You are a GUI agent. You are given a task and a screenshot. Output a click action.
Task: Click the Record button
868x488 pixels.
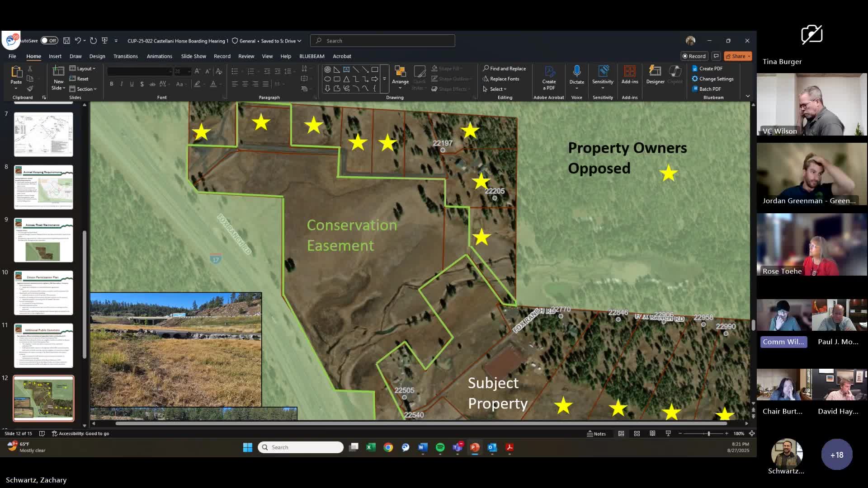[x=694, y=56]
